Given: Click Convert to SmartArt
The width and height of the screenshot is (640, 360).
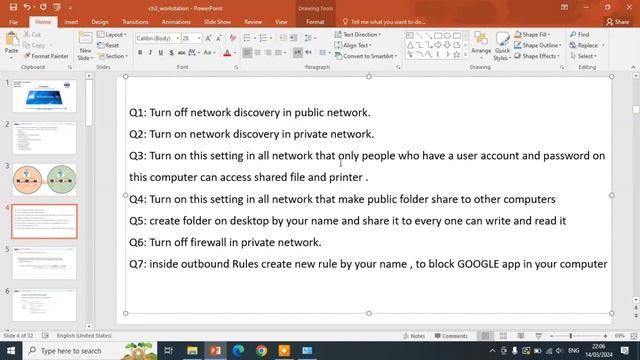Looking at the screenshot, I should coord(366,56).
